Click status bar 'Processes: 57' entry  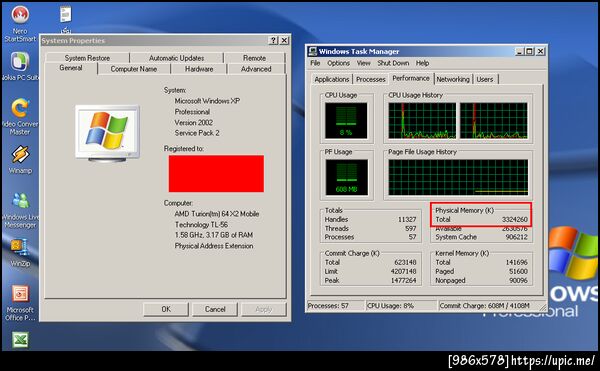point(336,306)
